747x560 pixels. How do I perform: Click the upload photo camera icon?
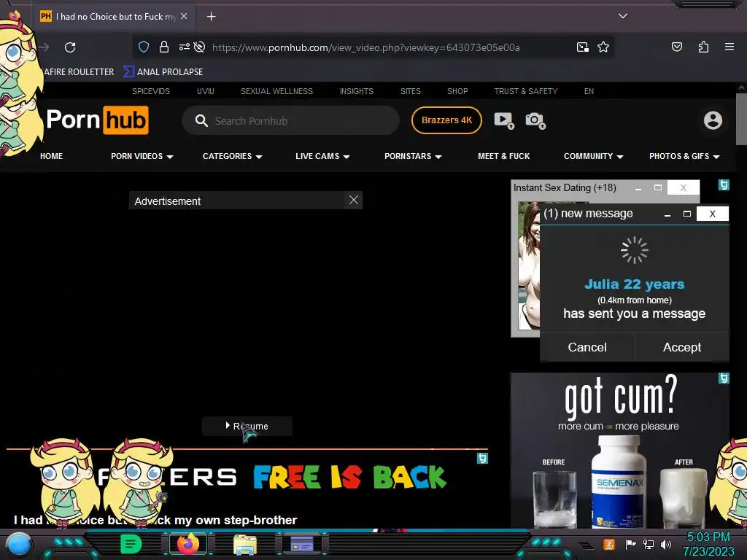tap(535, 120)
